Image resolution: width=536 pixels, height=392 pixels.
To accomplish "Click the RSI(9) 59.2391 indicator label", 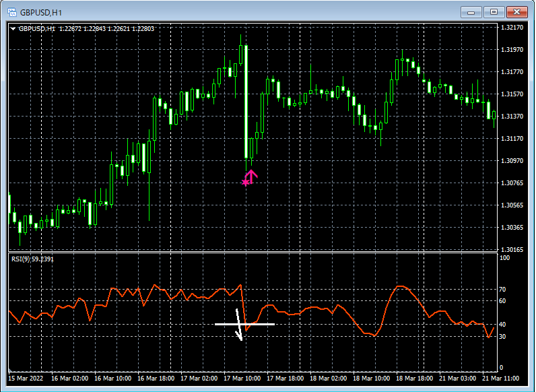I will [x=32, y=259].
